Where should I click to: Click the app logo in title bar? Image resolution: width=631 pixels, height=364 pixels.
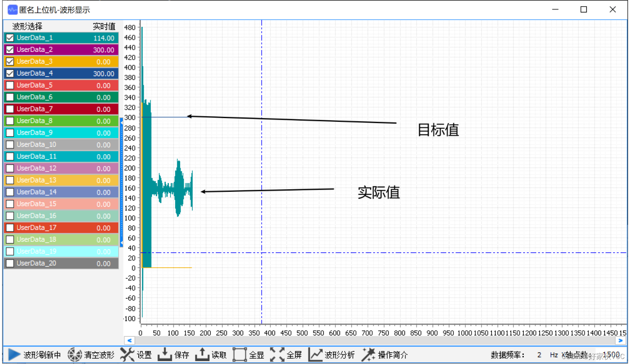click(x=13, y=10)
